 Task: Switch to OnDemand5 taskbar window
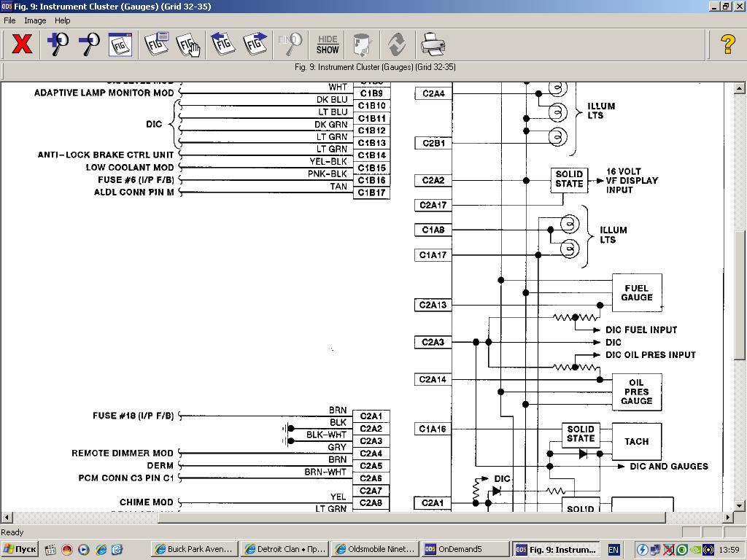(465, 549)
